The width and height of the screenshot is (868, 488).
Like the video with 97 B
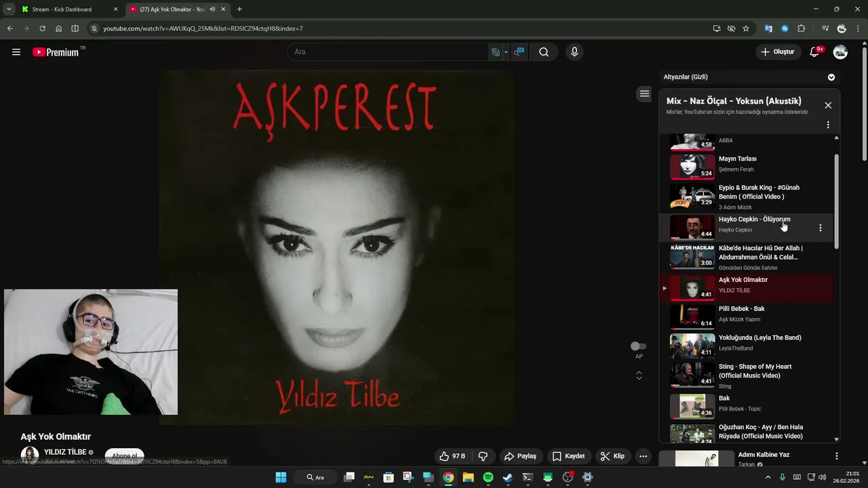452,456
